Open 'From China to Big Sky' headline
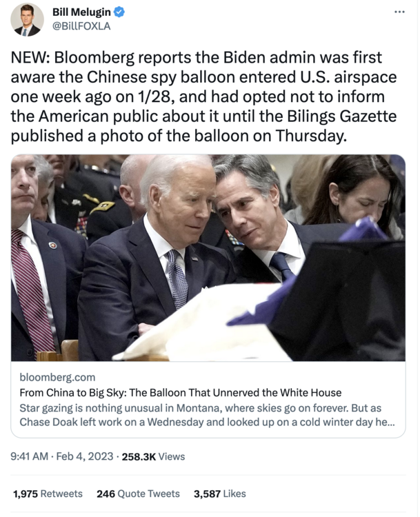This screenshot has height=517, width=420. click(181, 393)
